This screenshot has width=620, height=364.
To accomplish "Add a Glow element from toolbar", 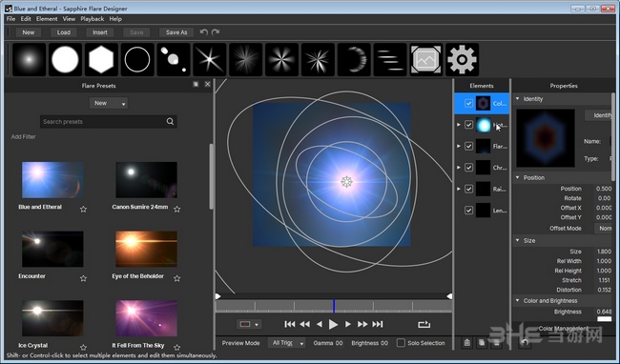I will point(30,60).
